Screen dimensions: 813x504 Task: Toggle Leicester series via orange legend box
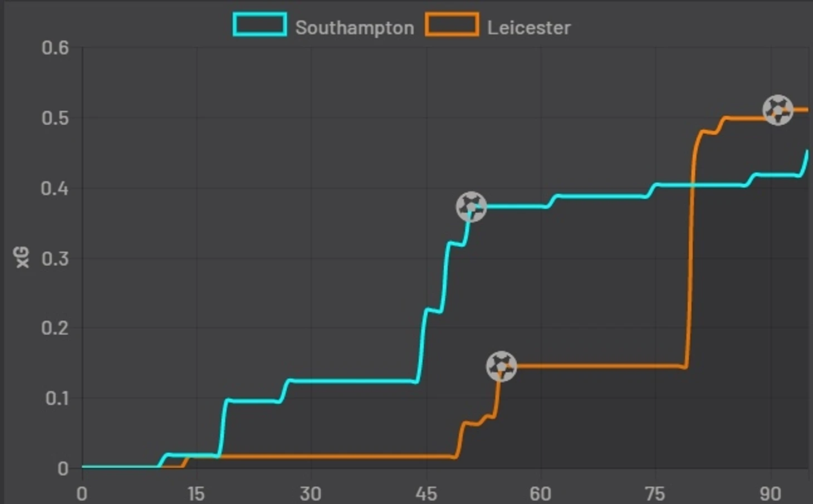click(452, 25)
